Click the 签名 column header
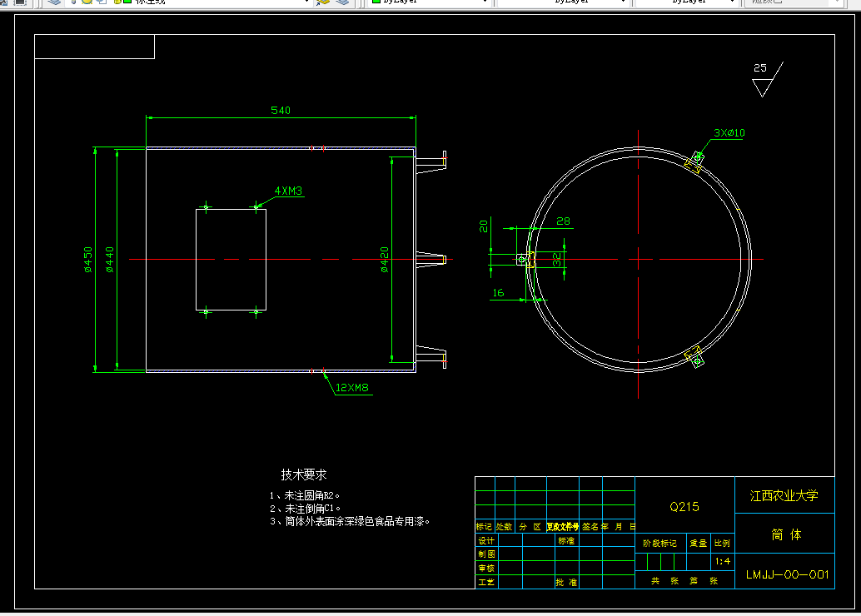This screenshot has height=616, width=861. tap(590, 526)
